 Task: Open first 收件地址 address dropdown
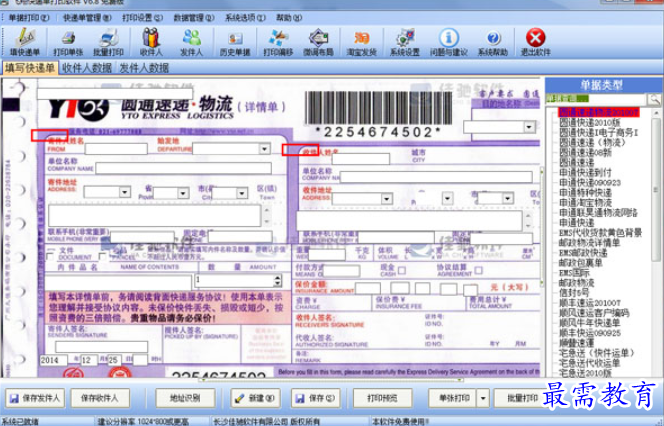(x=386, y=199)
